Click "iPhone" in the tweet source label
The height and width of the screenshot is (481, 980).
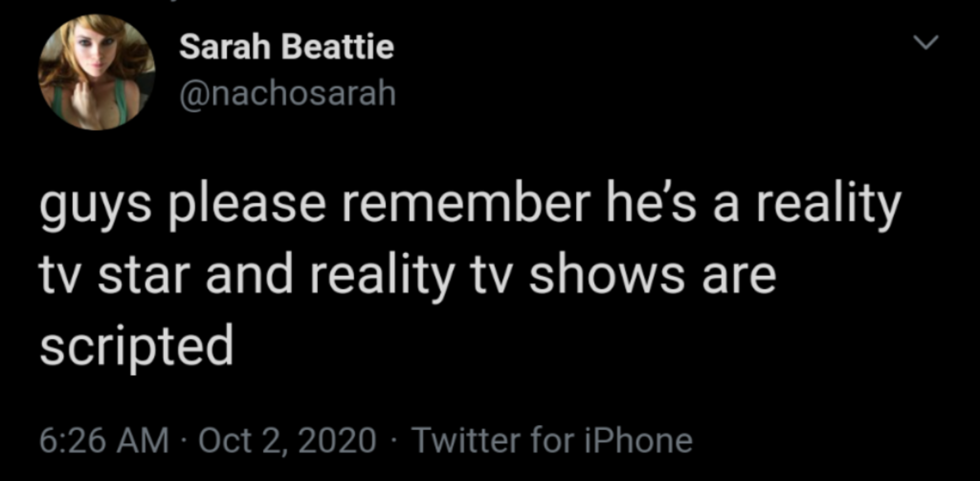(637, 440)
